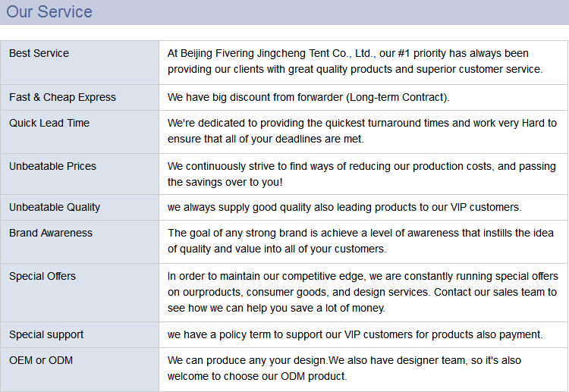Click the quickest turnaround times description
This screenshot has height=392, width=569.
click(362, 130)
